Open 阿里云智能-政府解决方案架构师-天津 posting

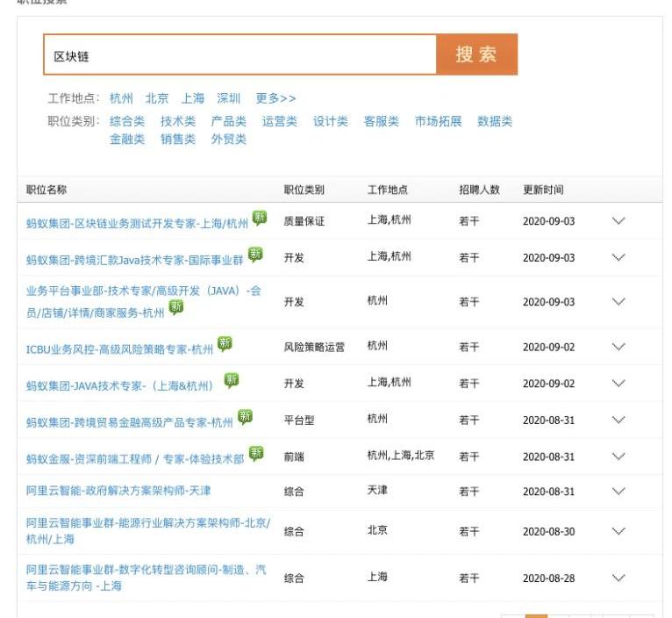[118, 490]
